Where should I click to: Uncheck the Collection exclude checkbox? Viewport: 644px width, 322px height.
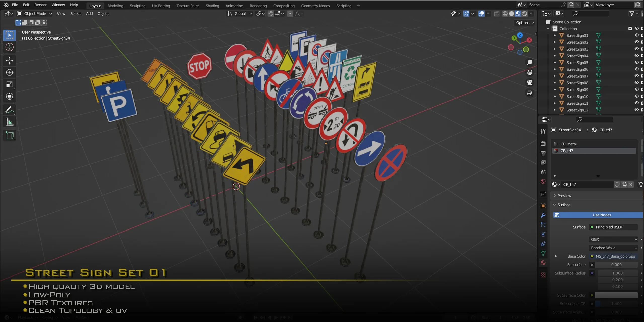(x=630, y=28)
